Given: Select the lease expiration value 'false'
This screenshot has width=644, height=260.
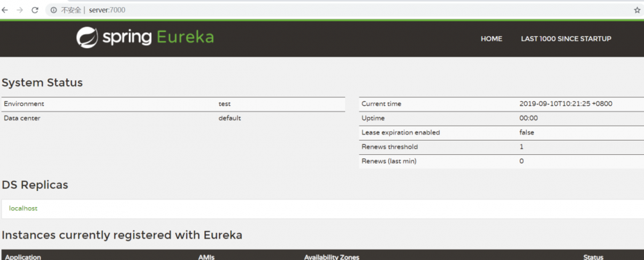Looking at the screenshot, I should click(527, 133).
